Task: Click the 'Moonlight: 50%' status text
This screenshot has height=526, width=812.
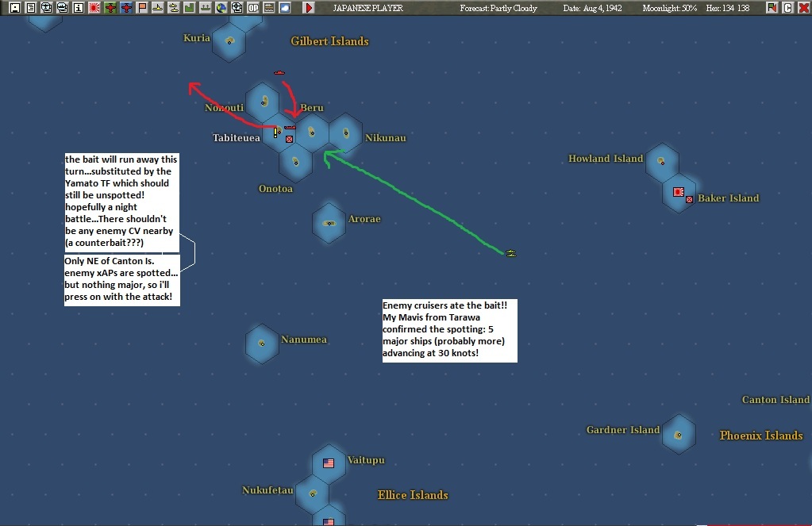Action: pos(670,8)
